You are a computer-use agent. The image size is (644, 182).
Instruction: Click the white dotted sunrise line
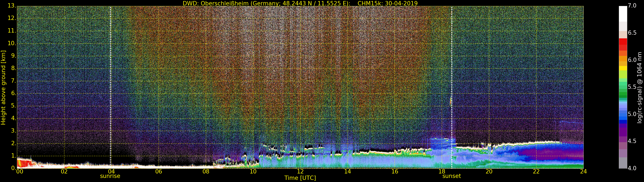(111, 87)
